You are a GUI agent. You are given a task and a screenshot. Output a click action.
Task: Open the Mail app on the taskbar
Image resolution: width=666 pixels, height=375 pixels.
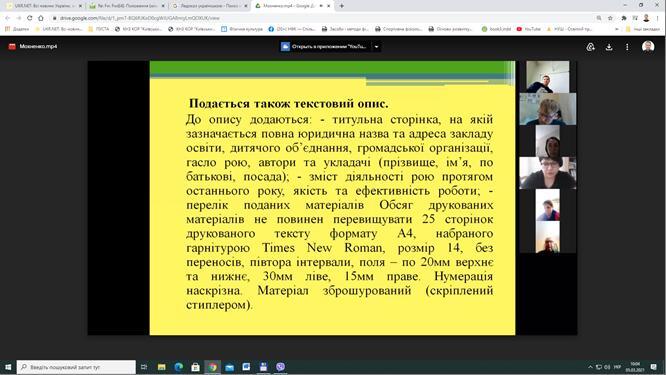coord(229,367)
